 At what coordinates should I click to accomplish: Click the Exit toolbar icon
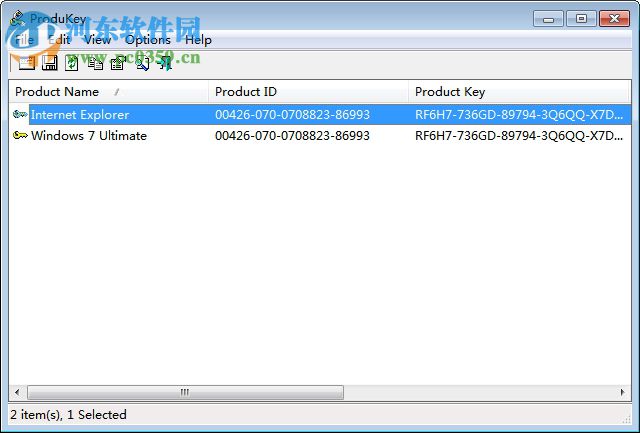point(165,63)
